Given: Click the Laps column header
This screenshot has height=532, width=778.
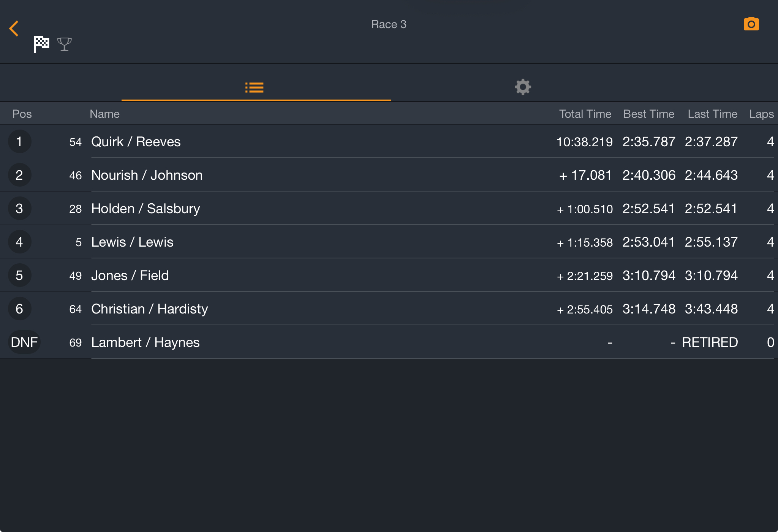Looking at the screenshot, I should 761,114.
